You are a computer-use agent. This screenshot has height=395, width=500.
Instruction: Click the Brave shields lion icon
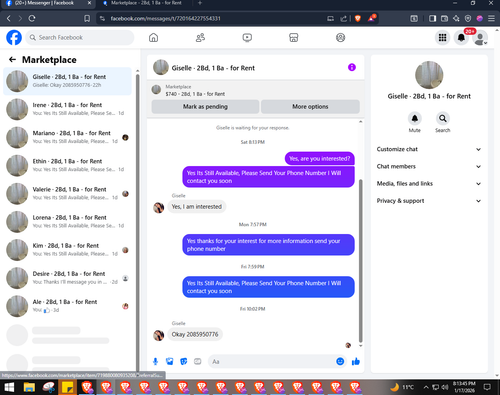pyautogui.click(x=358, y=19)
